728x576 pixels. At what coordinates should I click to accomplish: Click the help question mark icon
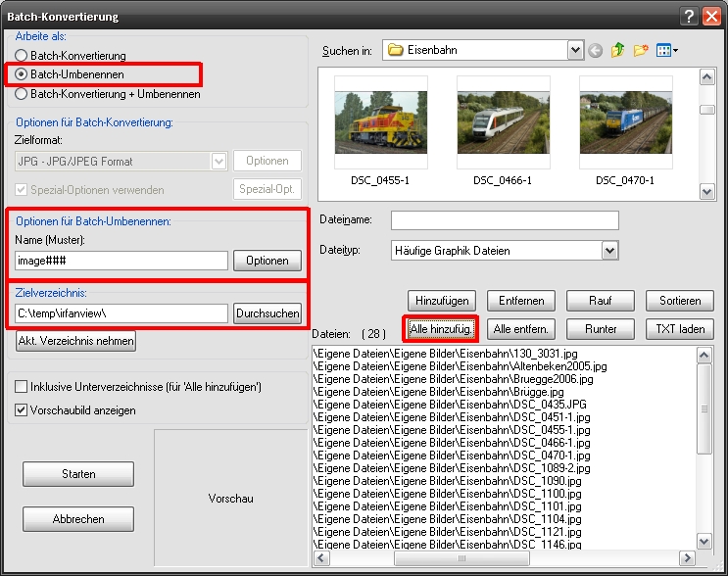689,17
